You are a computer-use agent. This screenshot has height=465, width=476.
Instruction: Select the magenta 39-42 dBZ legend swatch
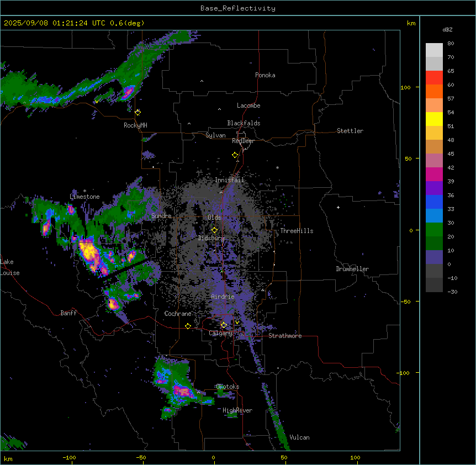coord(434,174)
